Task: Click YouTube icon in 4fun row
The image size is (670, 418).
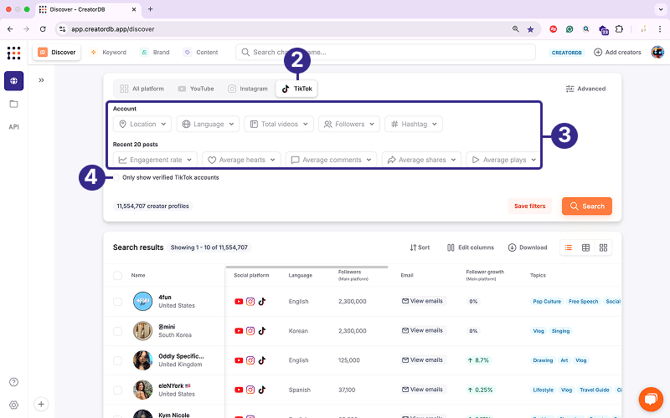Action: click(x=239, y=302)
